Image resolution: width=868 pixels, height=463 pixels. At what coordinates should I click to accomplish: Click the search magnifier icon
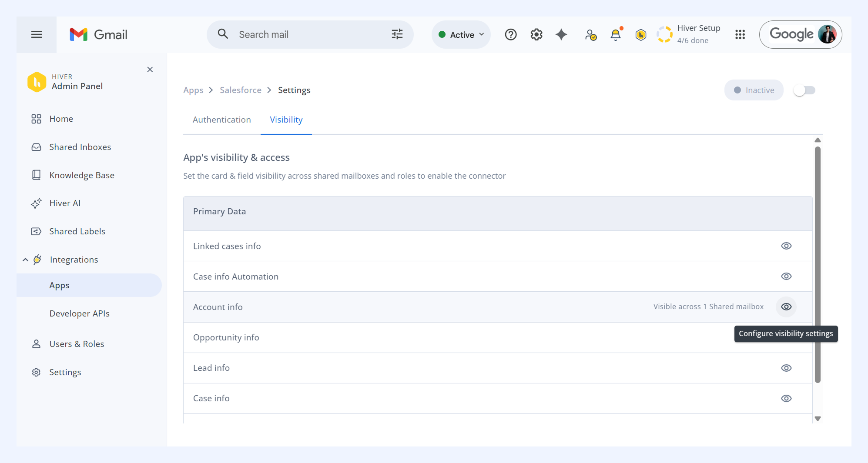pyautogui.click(x=223, y=34)
